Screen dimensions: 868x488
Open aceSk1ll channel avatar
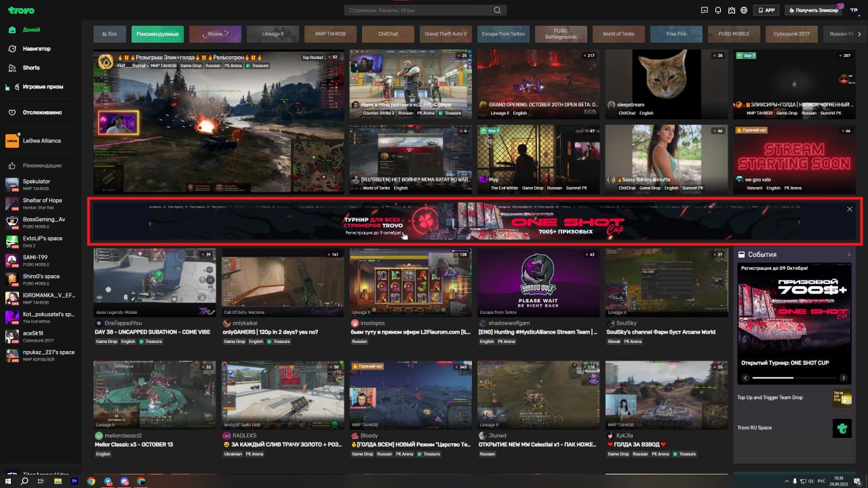[12, 335]
